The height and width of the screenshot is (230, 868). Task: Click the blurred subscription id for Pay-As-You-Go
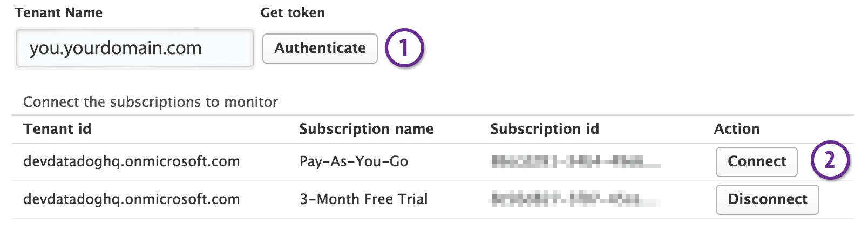point(574,161)
